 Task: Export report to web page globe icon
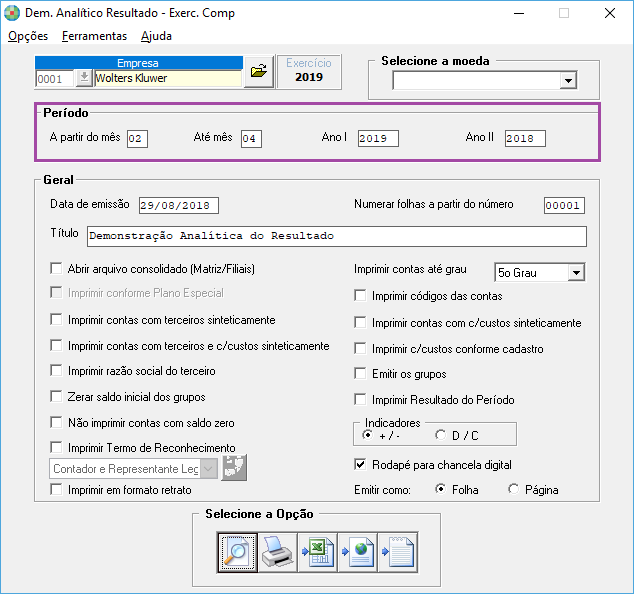357,552
